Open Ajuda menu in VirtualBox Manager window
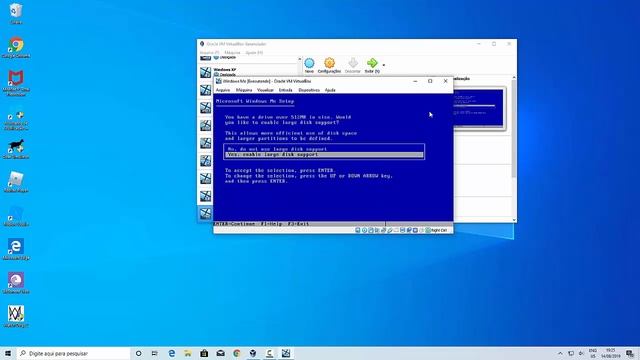The image size is (640, 360). (x=254, y=53)
